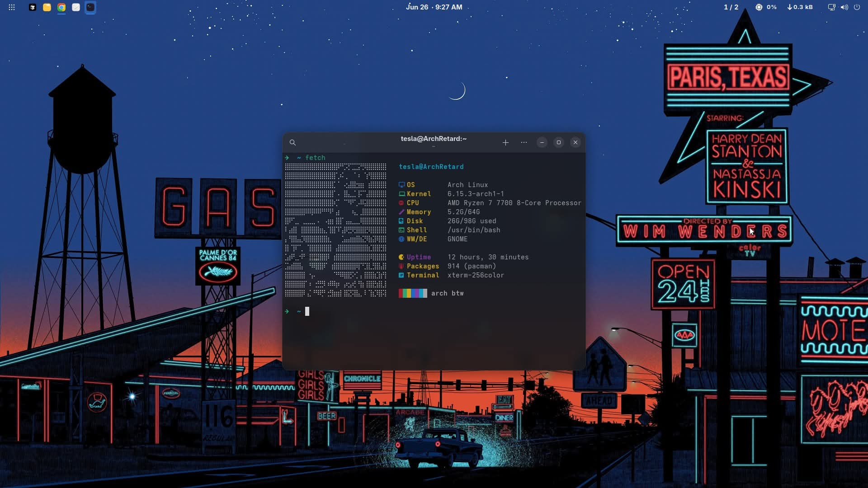The width and height of the screenshot is (868, 488).
Task: Close the terminal window
Action: pyautogui.click(x=576, y=142)
